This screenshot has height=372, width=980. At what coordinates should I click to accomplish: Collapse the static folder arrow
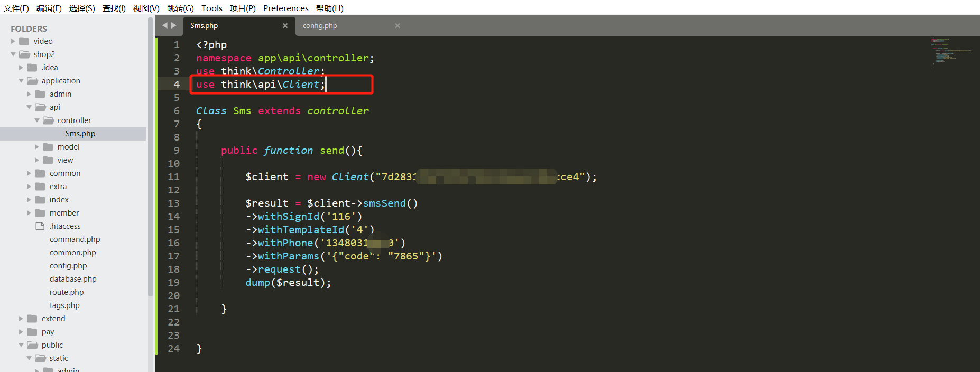pyautogui.click(x=29, y=358)
